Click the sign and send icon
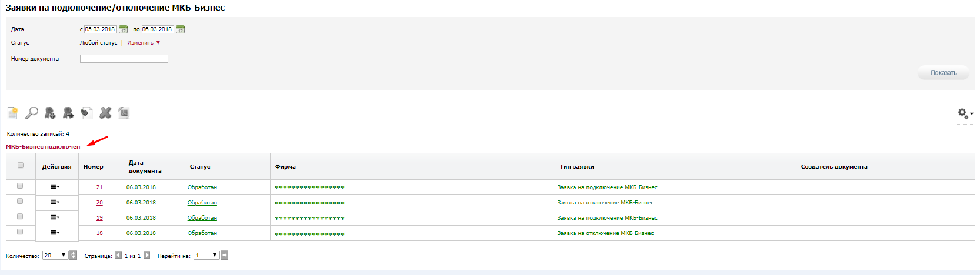 68,113
